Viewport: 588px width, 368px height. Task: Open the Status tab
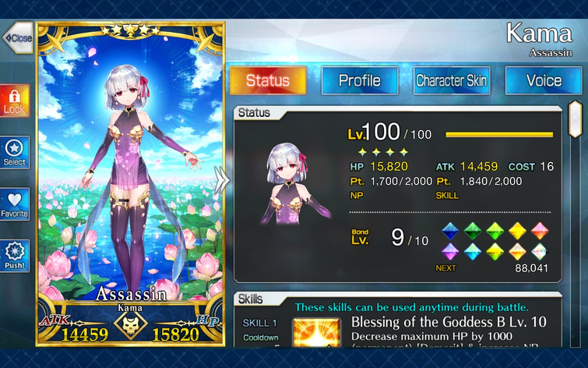[x=268, y=80]
